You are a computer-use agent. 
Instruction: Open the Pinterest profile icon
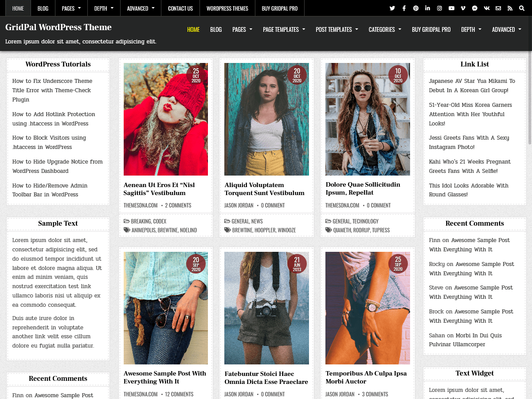click(x=416, y=8)
